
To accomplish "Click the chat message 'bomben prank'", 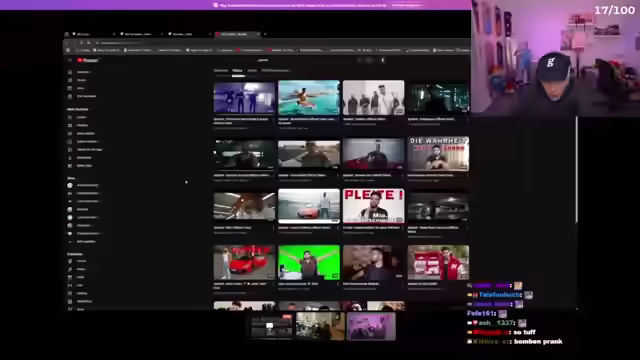I will pos(538,342).
